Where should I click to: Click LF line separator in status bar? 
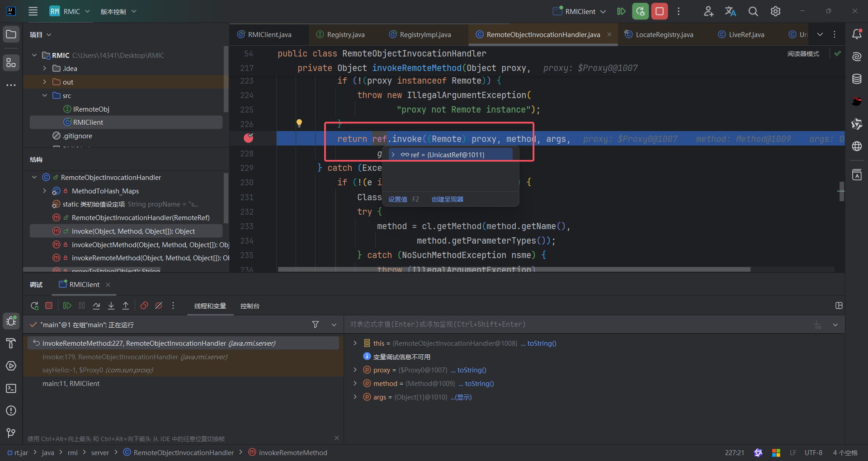793,452
